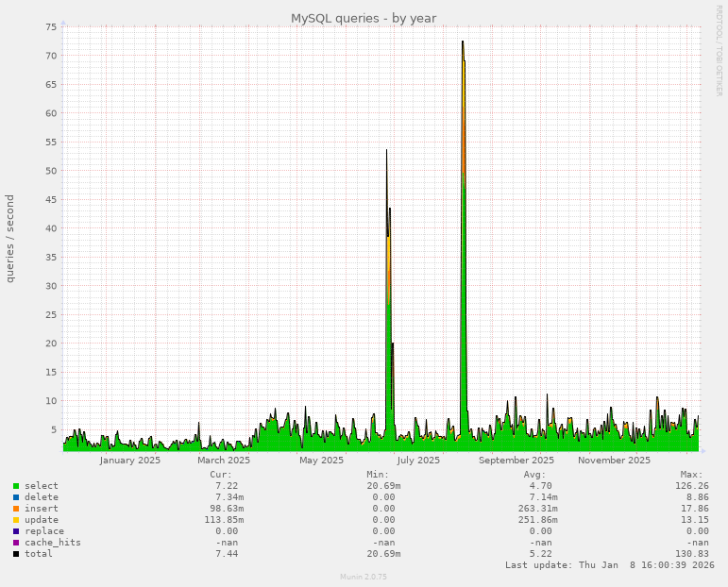Click the 'queries / second' axis title
This screenshot has width=728, height=587.
pyautogui.click(x=9, y=239)
